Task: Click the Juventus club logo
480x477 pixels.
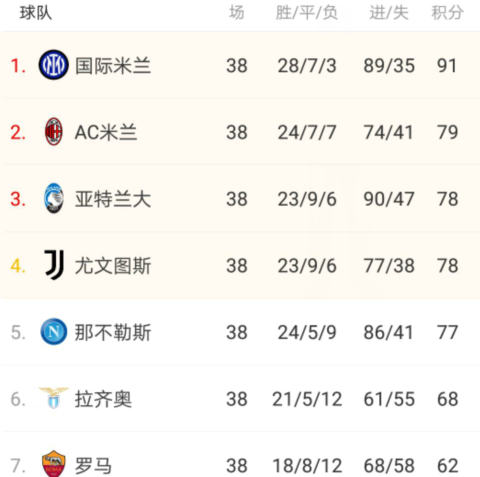Action: click(x=54, y=265)
